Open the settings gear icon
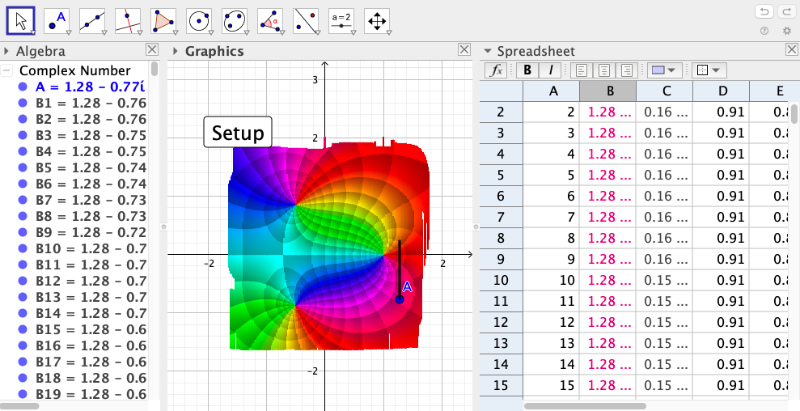The height and width of the screenshot is (411, 800). pos(787,31)
